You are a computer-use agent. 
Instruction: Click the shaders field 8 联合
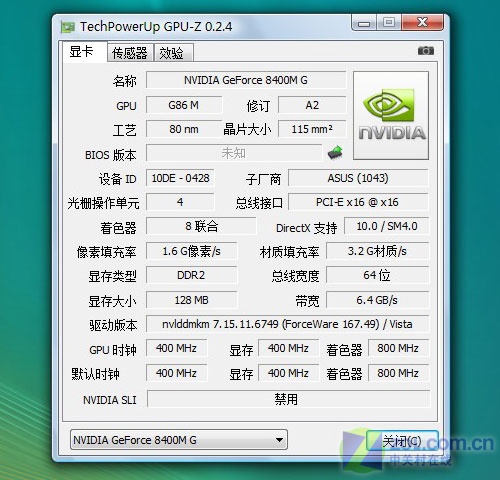pyautogui.click(x=201, y=226)
